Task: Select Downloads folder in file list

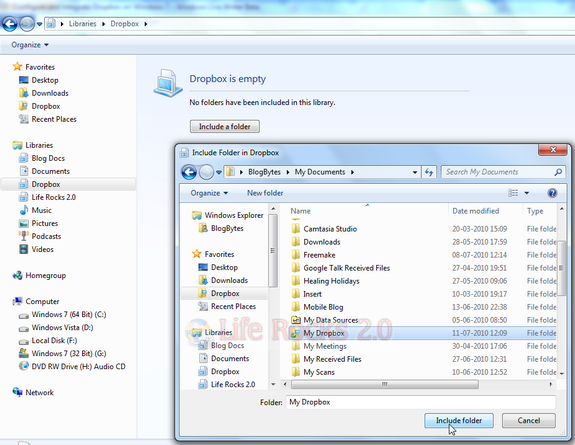Action: coord(322,242)
